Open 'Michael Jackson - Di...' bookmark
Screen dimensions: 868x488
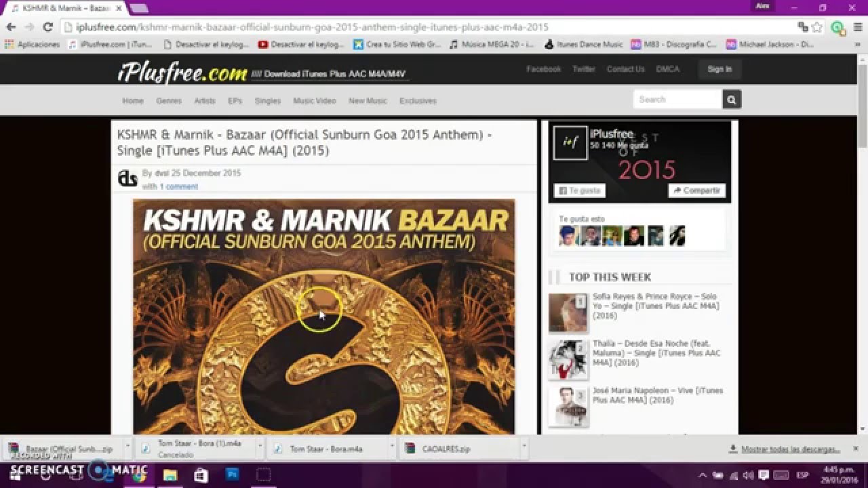coord(770,45)
